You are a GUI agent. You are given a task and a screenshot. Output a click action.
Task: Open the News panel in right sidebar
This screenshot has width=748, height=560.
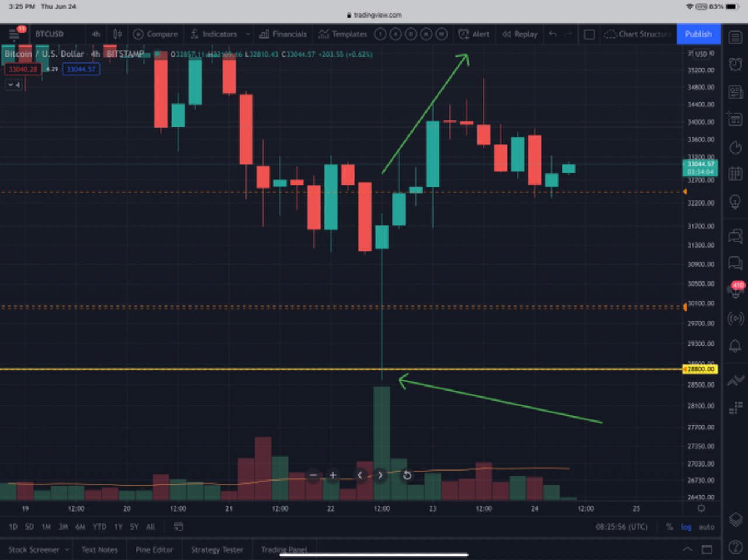coord(735,92)
